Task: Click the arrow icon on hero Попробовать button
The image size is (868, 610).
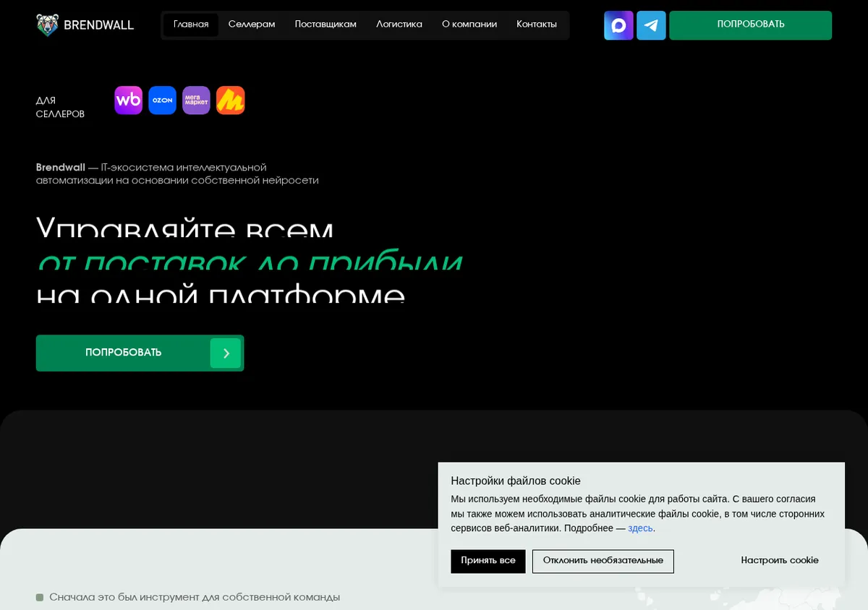Action: [226, 353]
